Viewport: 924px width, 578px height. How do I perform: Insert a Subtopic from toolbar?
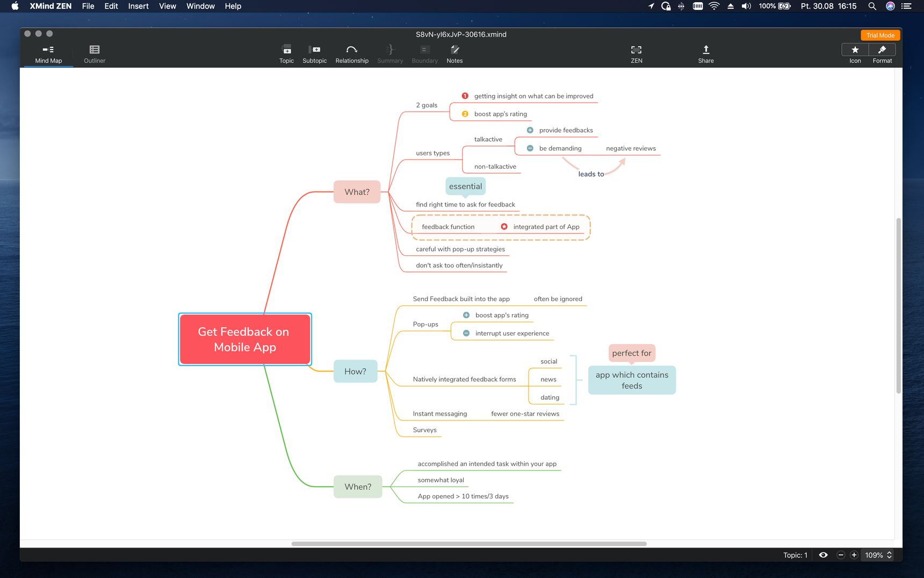point(314,54)
